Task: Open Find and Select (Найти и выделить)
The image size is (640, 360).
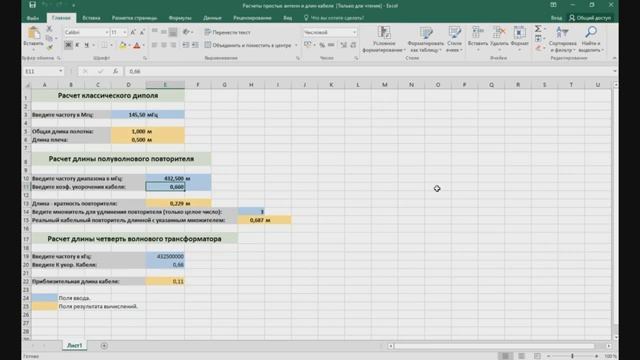Action: pyautogui.click(x=591, y=39)
